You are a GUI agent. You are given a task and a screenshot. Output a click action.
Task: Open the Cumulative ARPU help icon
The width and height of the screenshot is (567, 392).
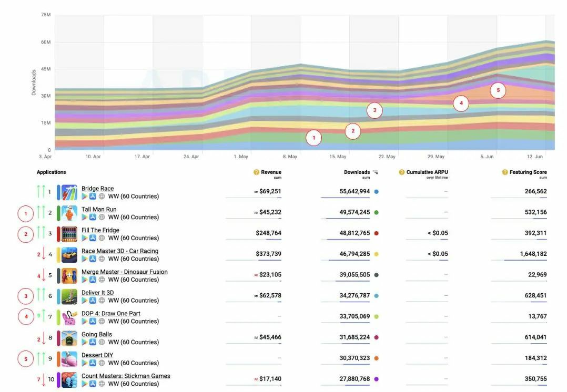[x=402, y=172]
